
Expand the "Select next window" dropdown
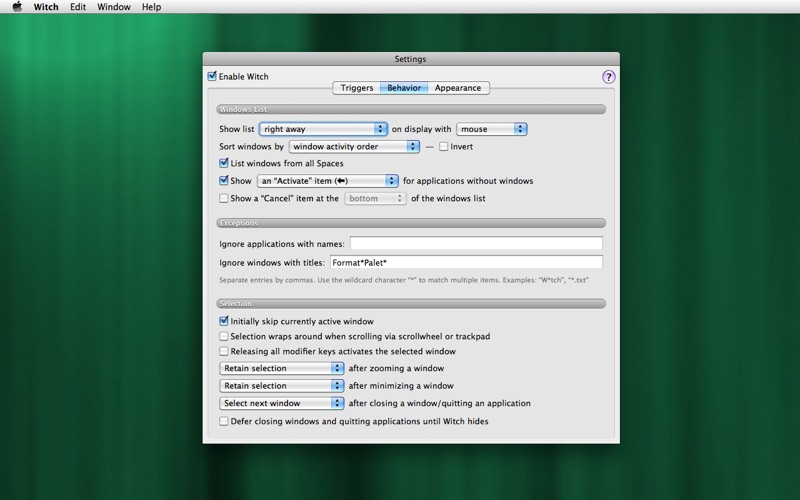tap(281, 403)
